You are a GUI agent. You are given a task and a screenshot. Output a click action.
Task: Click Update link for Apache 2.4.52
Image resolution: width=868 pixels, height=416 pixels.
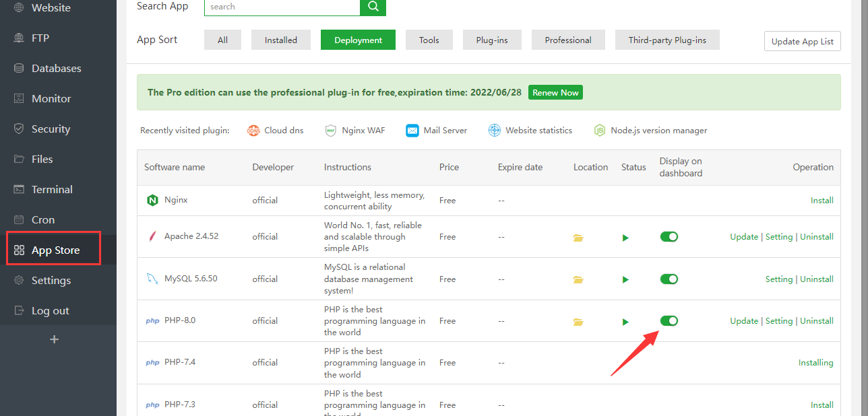pos(744,236)
